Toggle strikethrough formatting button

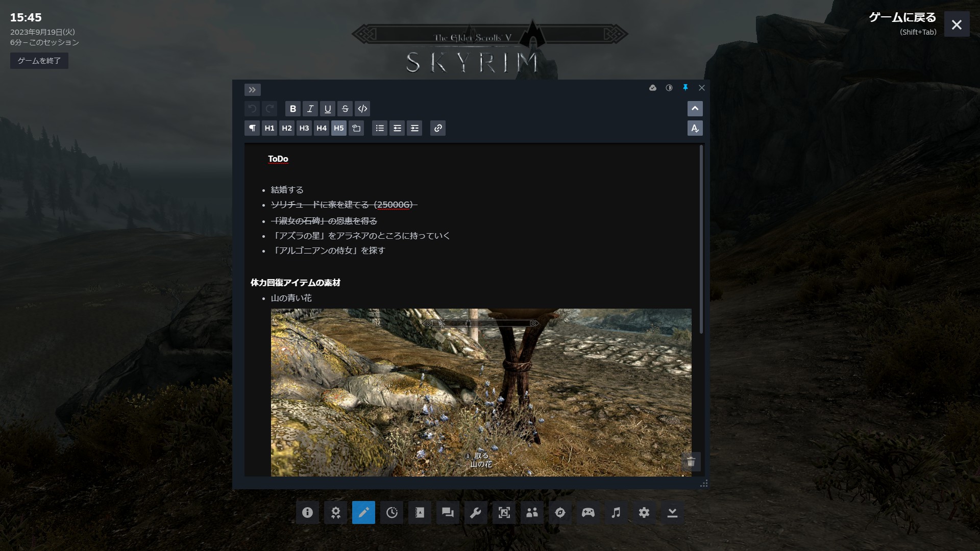[345, 109]
